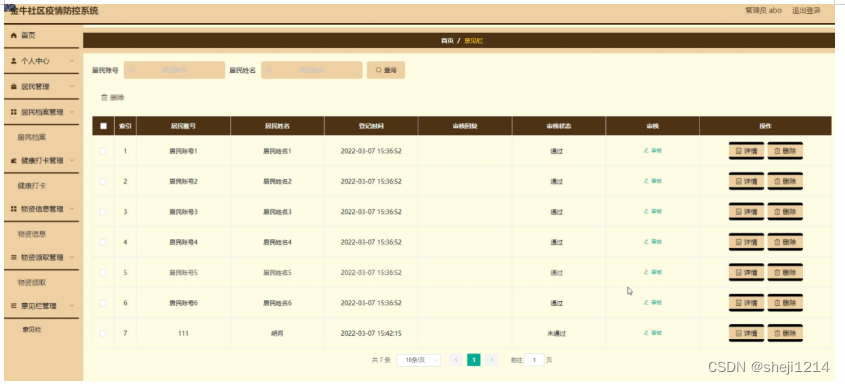Click the 审核 edit icon in row 1
Viewport: 845px width, 384px height.
point(646,151)
